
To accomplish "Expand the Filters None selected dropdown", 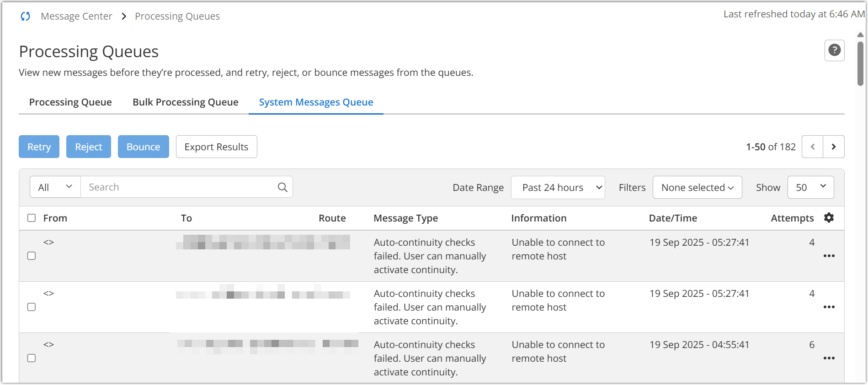I will coord(697,188).
